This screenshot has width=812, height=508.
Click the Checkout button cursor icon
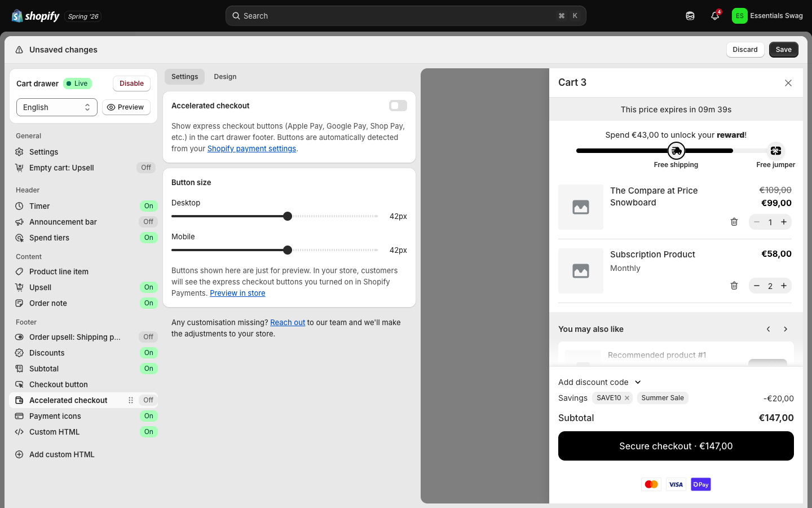pyautogui.click(x=19, y=384)
